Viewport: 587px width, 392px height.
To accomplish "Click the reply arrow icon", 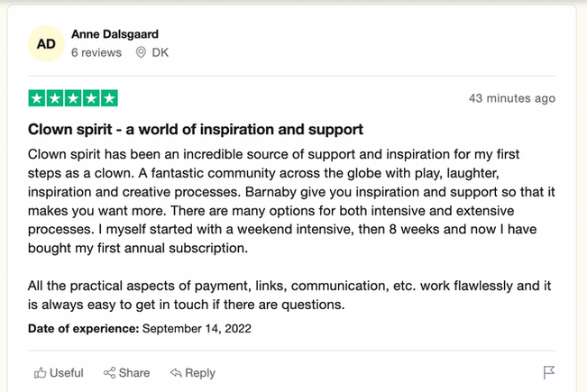I will 176,373.
